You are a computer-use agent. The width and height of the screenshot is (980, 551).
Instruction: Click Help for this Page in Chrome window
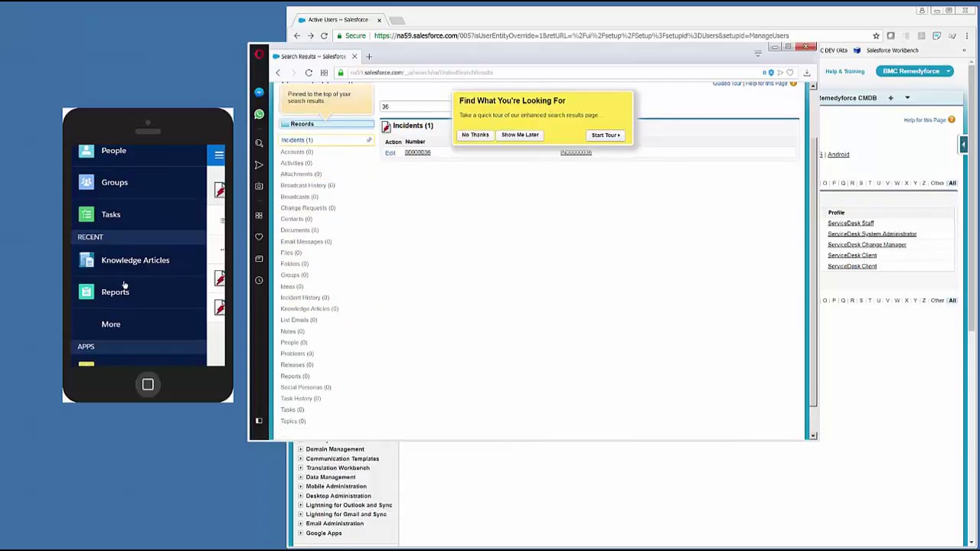pos(925,120)
